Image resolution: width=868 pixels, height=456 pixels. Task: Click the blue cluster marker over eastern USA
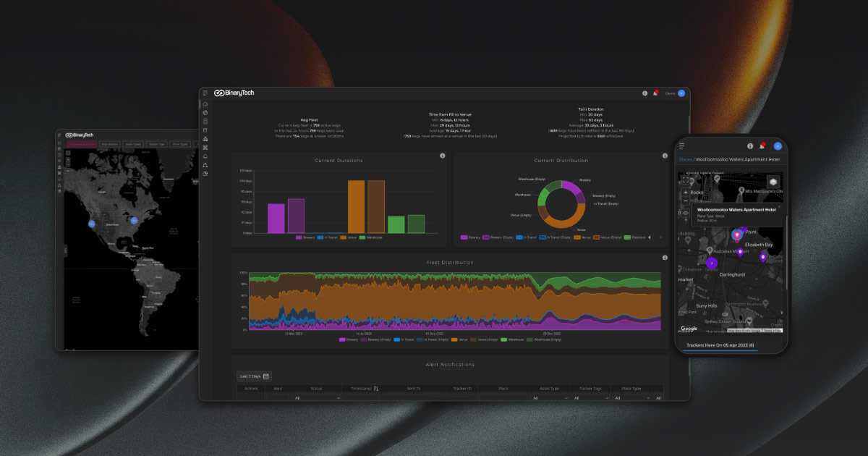coord(134,220)
